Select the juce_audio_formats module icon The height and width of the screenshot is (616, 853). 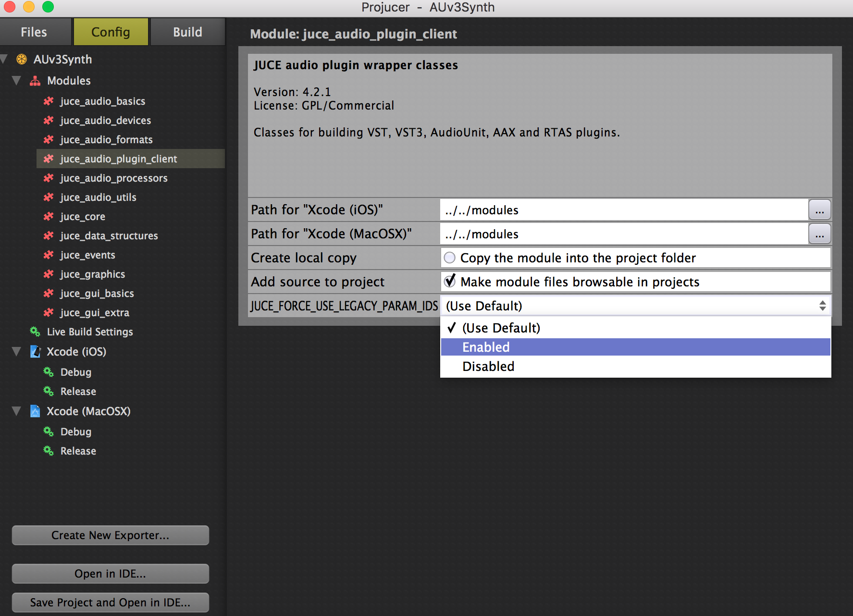point(49,139)
